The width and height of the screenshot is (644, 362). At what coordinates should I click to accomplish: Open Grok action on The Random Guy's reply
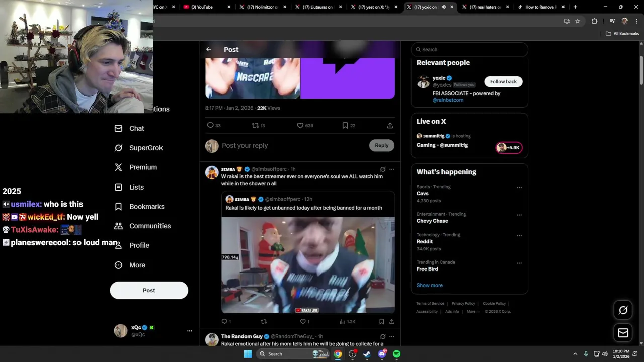[x=383, y=336]
